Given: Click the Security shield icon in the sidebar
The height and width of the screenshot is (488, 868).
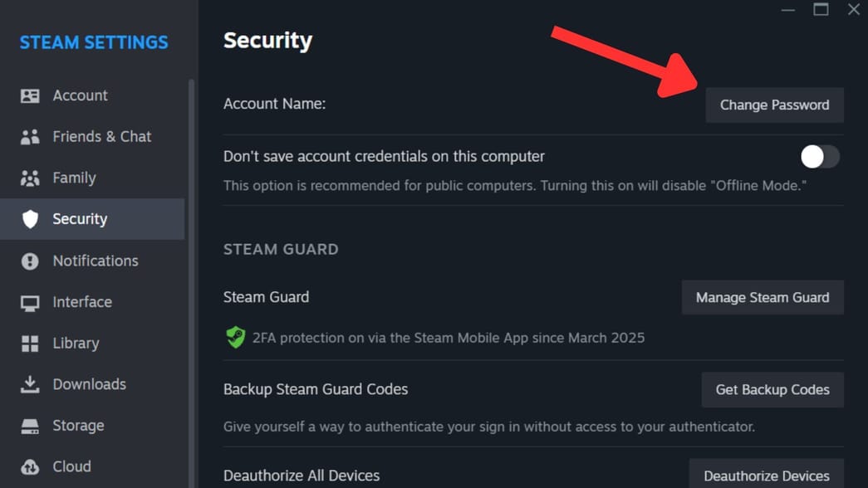Looking at the screenshot, I should pyautogui.click(x=30, y=218).
